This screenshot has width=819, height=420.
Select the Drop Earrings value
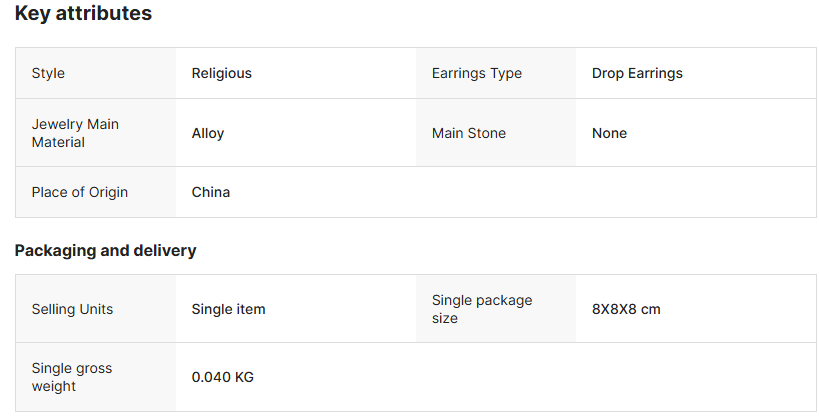click(637, 73)
